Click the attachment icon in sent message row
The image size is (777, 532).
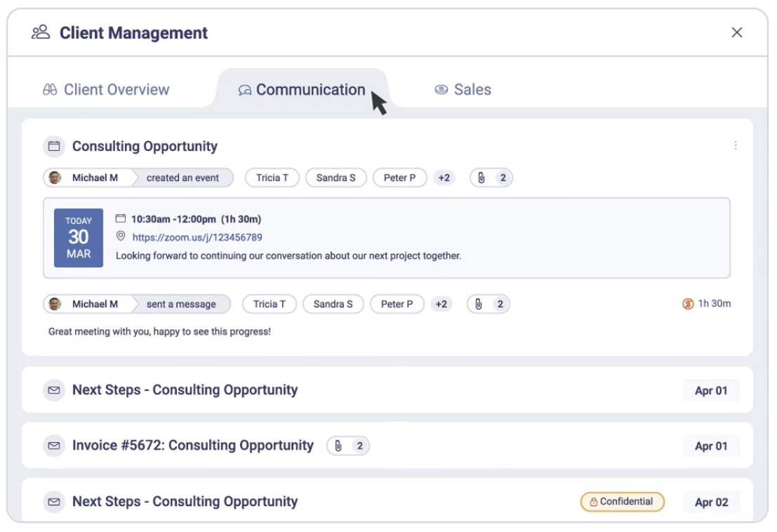click(479, 304)
